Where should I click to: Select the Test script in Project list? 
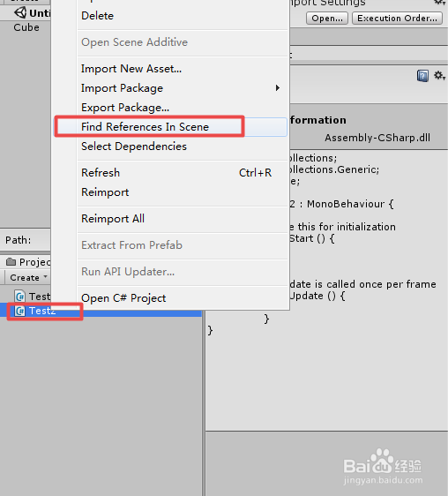point(40,297)
